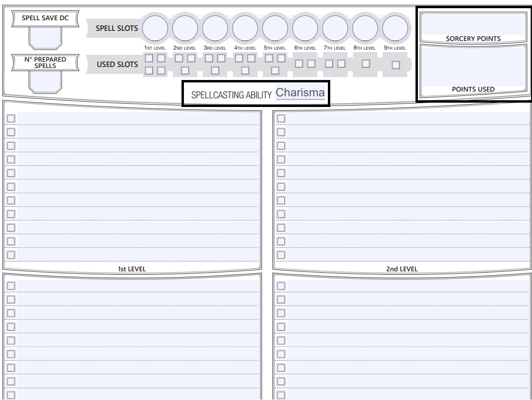
Task: Click the Points Used box
Action: coord(473,65)
